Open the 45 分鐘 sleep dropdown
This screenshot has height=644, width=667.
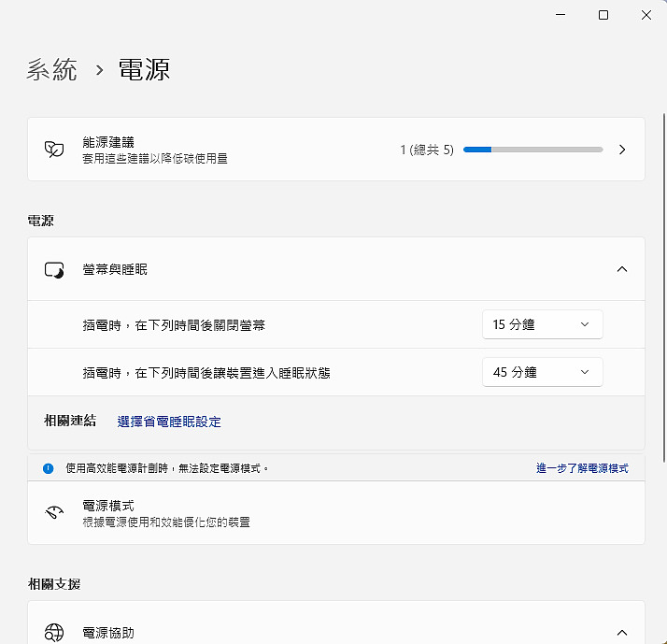[543, 372]
